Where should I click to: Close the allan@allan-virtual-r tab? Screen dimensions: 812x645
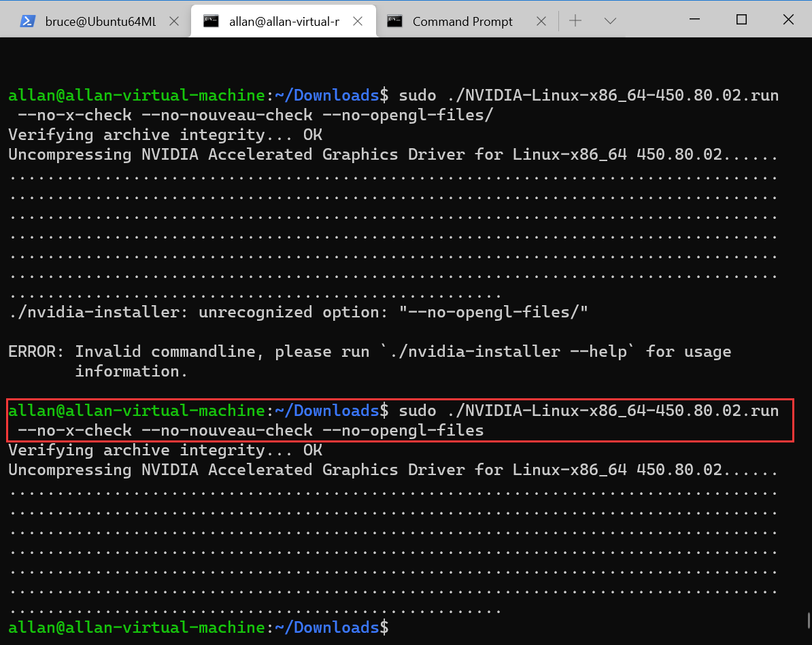[358, 21]
